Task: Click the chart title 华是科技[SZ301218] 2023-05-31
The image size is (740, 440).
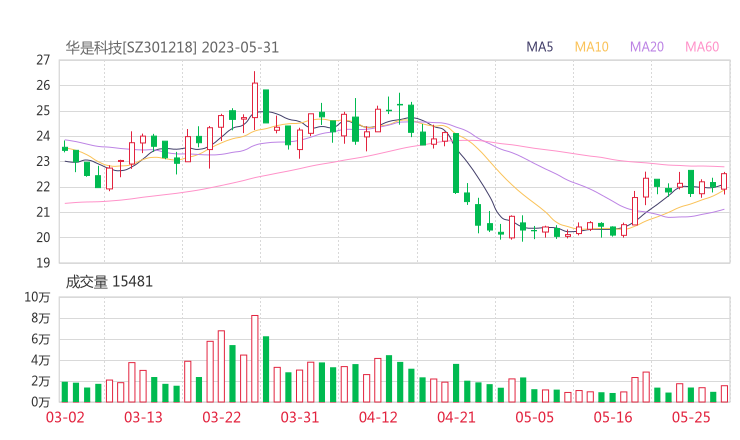Action: [x=172, y=48]
